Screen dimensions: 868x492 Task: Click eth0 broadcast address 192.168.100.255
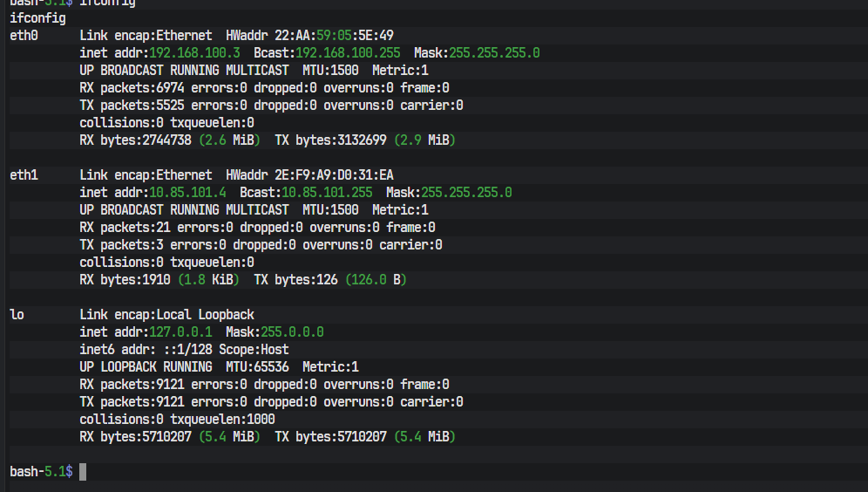point(348,53)
